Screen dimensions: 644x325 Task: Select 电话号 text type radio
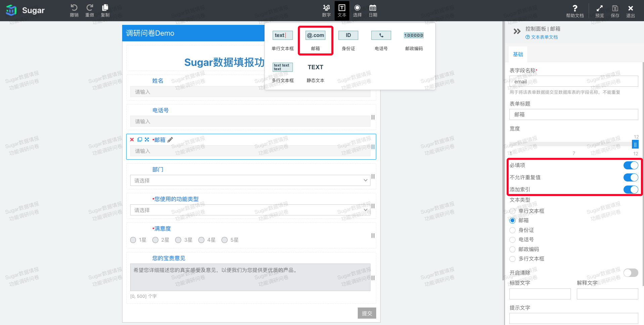point(512,240)
